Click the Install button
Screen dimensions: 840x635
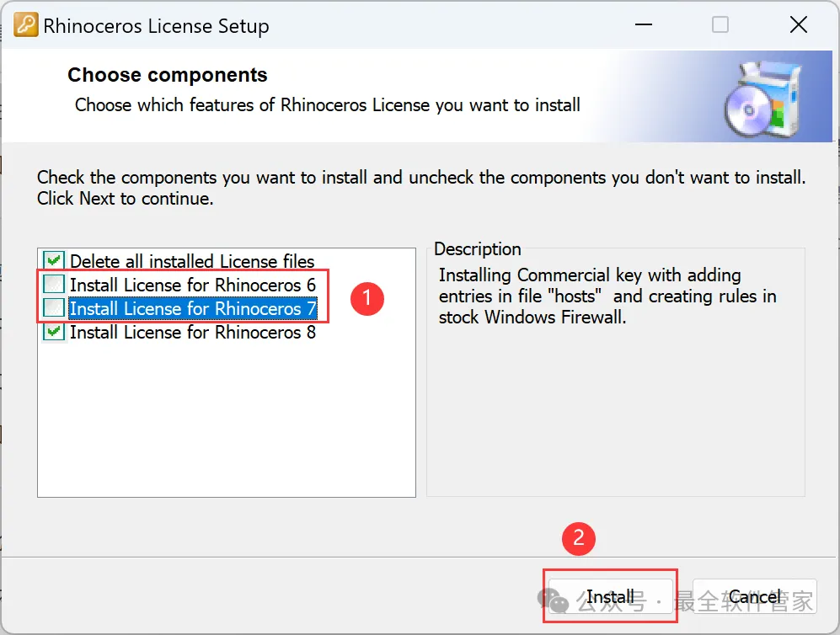[610, 596]
